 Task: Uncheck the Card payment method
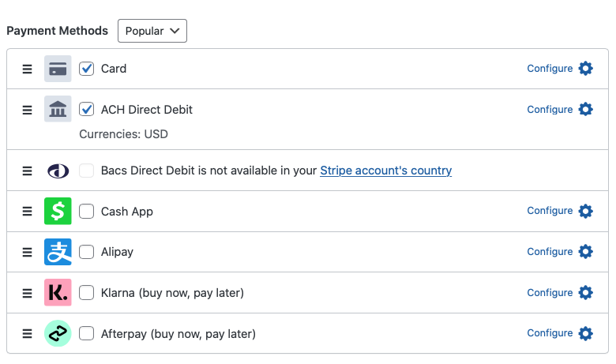[x=87, y=69]
